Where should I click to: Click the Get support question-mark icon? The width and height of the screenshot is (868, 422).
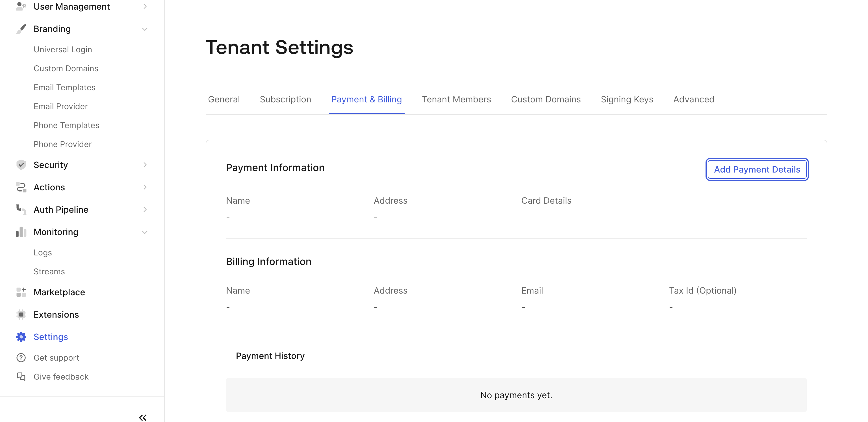tap(21, 358)
